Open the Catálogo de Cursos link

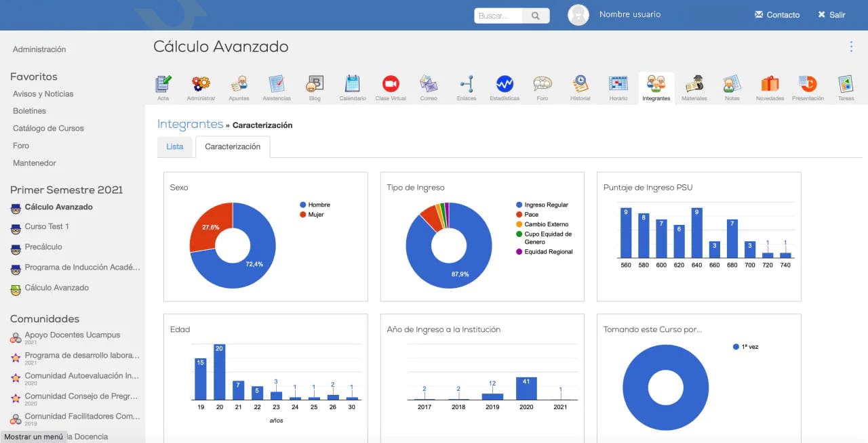tap(47, 128)
